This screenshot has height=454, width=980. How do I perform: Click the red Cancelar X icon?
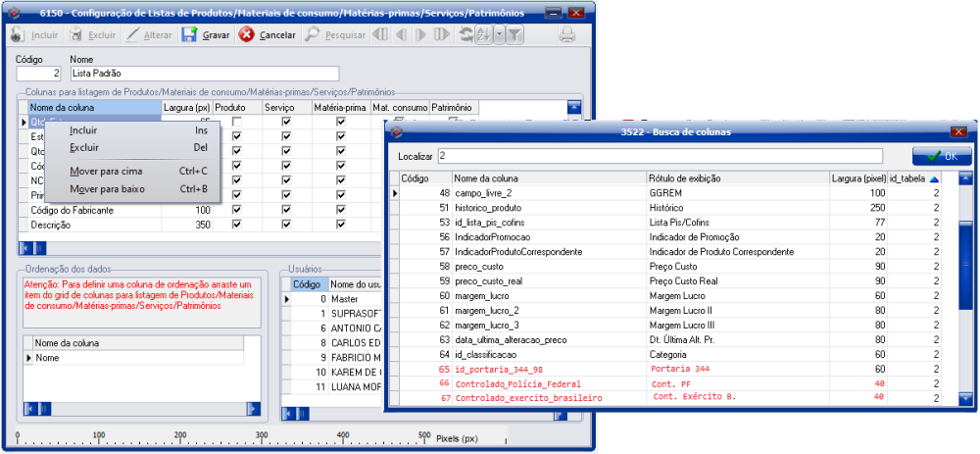click(x=247, y=35)
